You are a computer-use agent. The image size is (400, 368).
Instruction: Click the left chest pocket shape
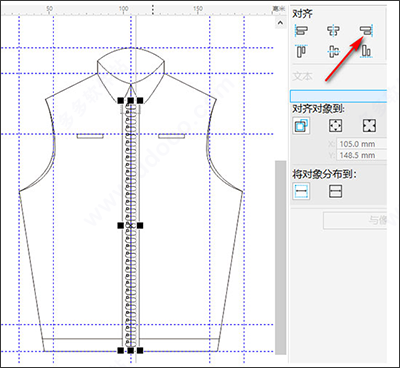pyautogui.click(x=90, y=136)
